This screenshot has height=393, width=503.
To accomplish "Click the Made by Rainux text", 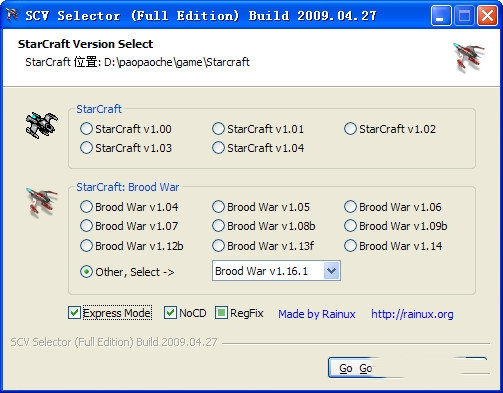I will click(x=317, y=314).
